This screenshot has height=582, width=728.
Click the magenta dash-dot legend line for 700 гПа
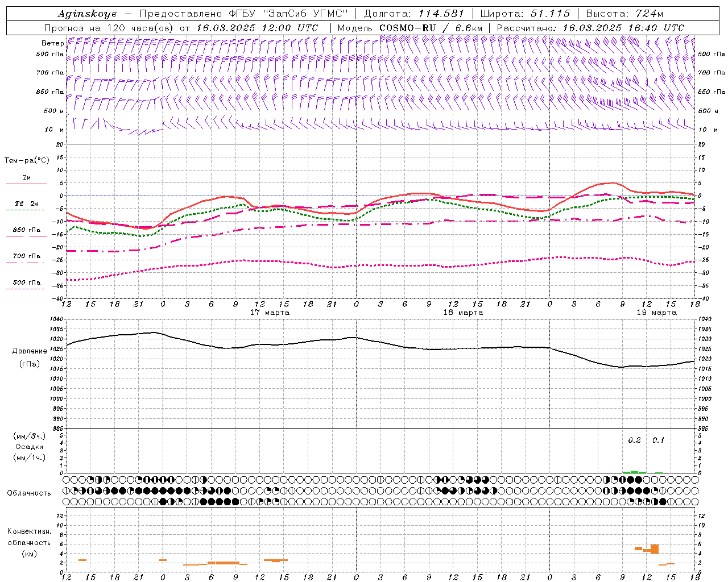coord(26,263)
